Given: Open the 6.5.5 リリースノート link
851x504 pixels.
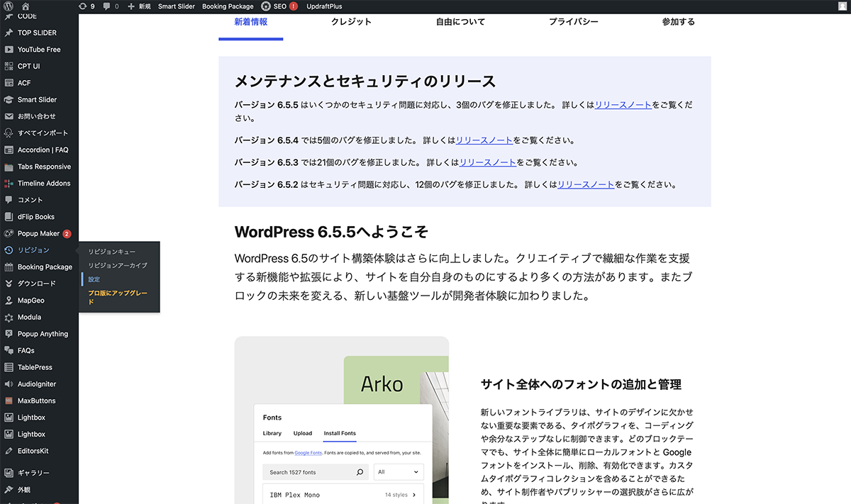Looking at the screenshot, I should [x=623, y=105].
